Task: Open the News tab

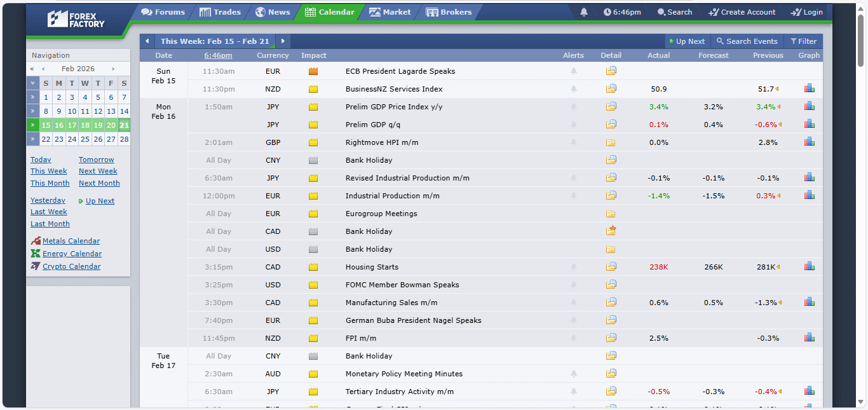Action: (273, 12)
